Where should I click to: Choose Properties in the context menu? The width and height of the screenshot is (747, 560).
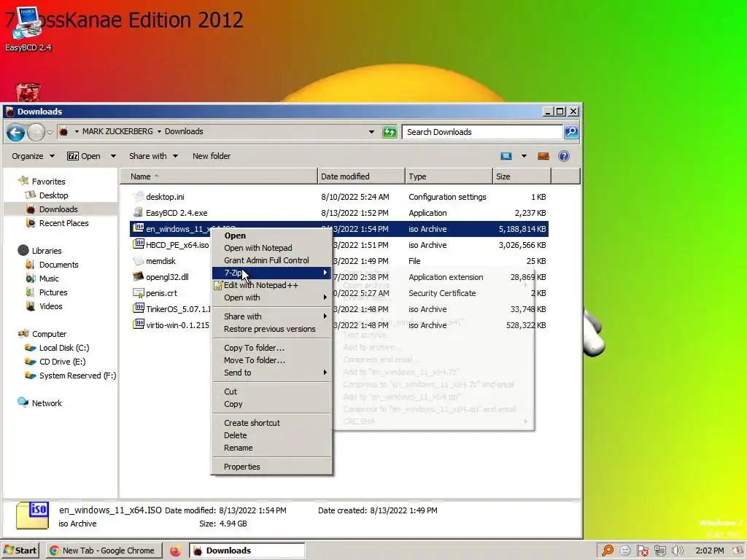click(x=271, y=467)
